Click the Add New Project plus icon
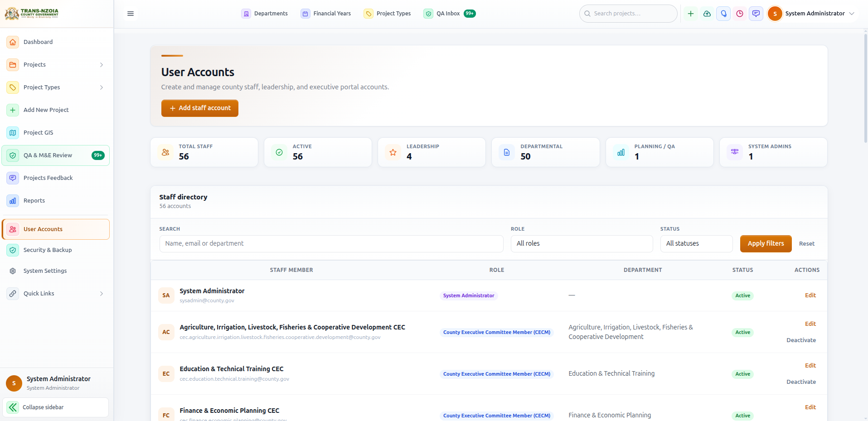The width and height of the screenshot is (868, 421). click(x=13, y=110)
